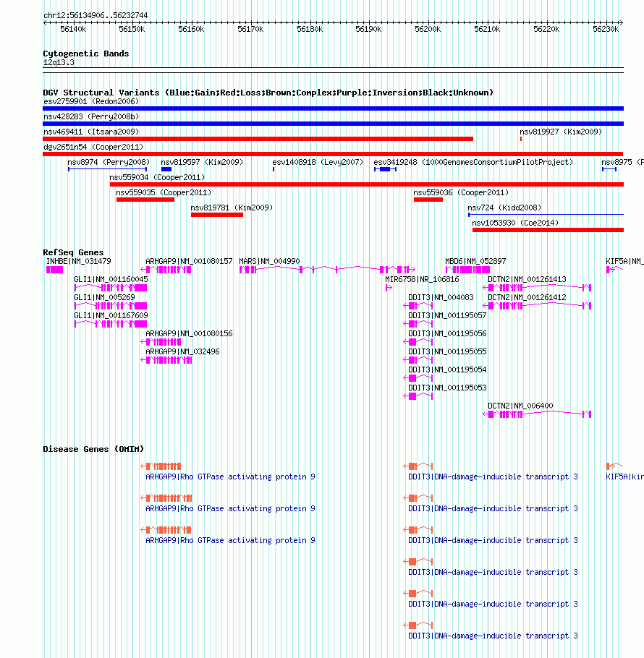This screenshot has height=658, width=644.
Task: Select the RefSeq Genes track heading
Action: 73,252
